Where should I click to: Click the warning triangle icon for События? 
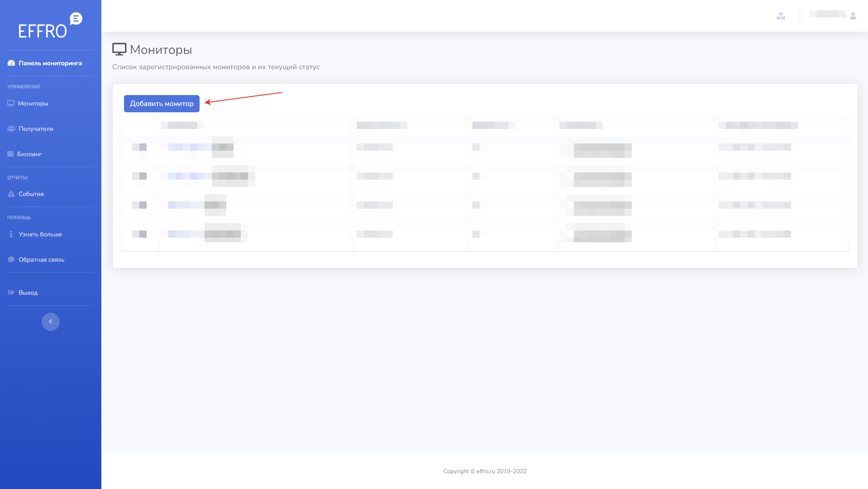(11, 194)
